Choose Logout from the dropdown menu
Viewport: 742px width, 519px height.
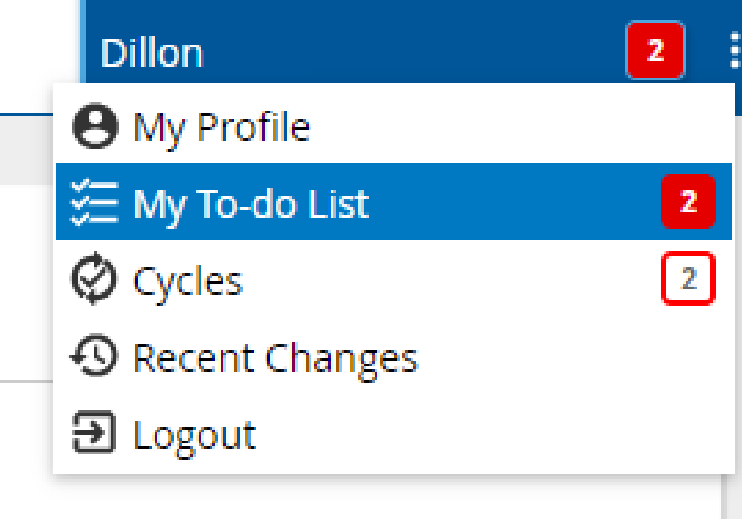pyautogui.click(x=194, y=434)
